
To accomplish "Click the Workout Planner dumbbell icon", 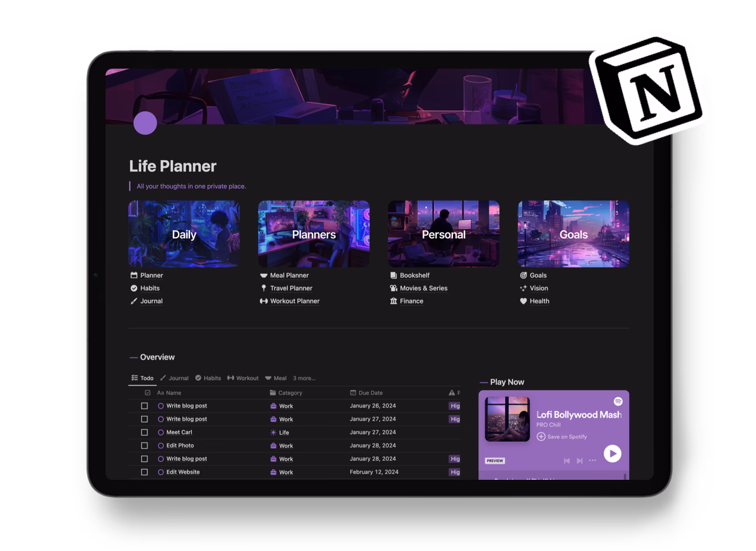I will coord(263,301).
